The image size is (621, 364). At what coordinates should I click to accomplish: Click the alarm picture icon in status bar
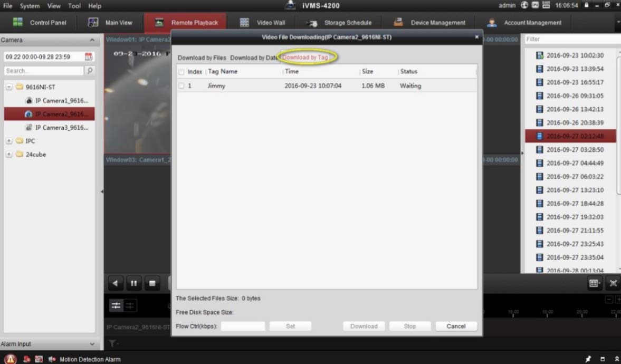point(39,359)
